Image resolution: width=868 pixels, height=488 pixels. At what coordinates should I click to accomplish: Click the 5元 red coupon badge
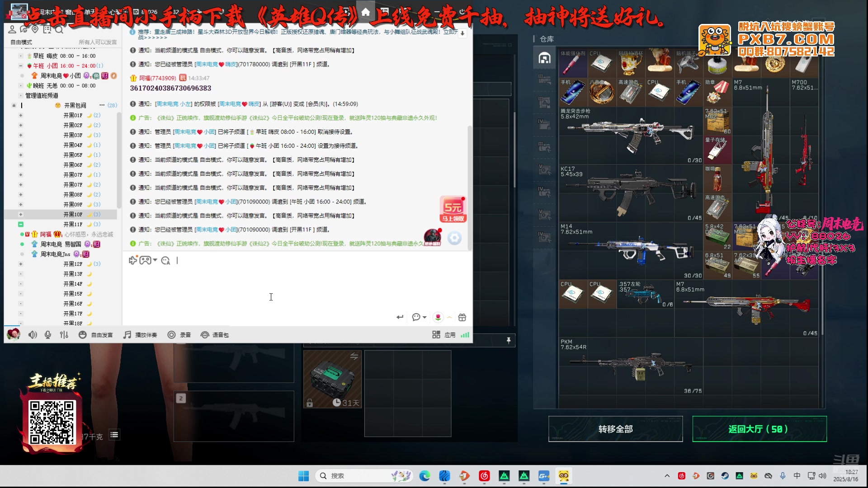[x=453, y=209]
